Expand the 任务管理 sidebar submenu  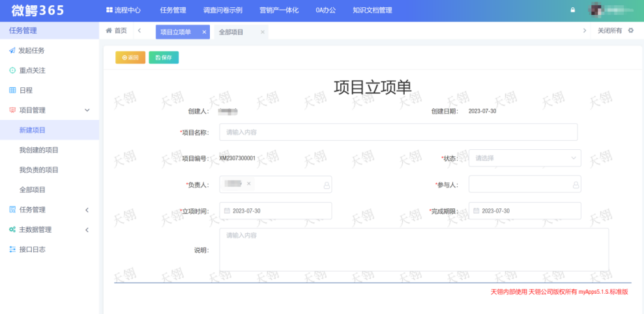[87, 210]
